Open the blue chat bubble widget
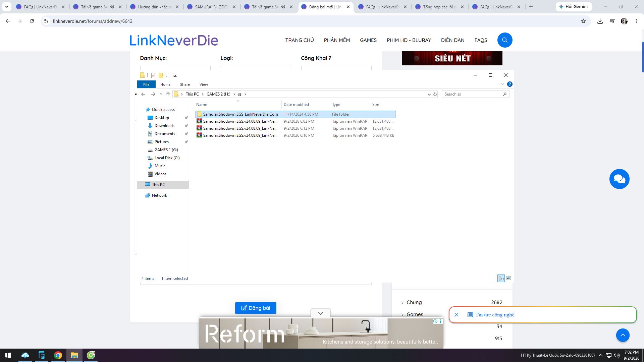 (x=619, y=179)
